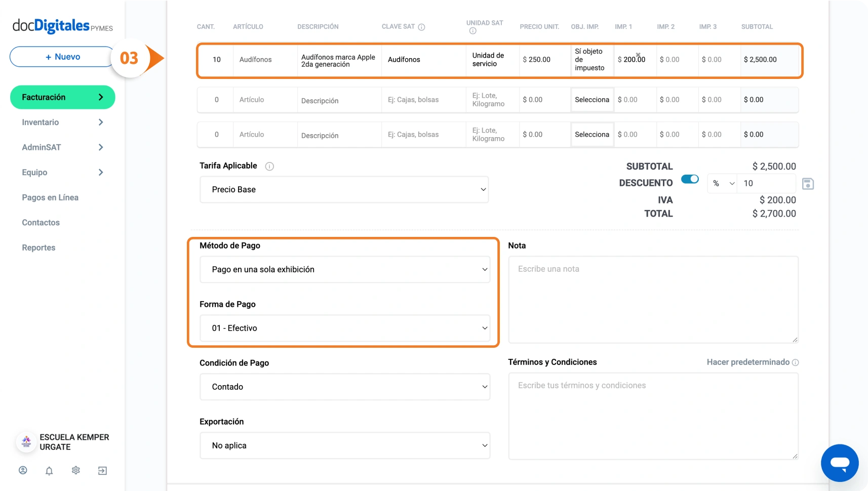
Task: Expand the AdminSAT menu chevron
Action: (101, 147)
